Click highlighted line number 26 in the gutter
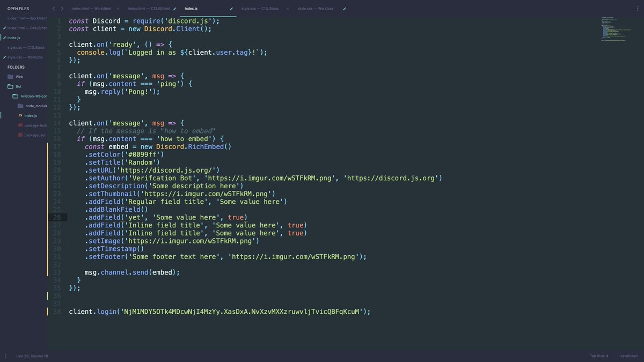The width and height of the screenshot is (644, 362). click(57, 217)
